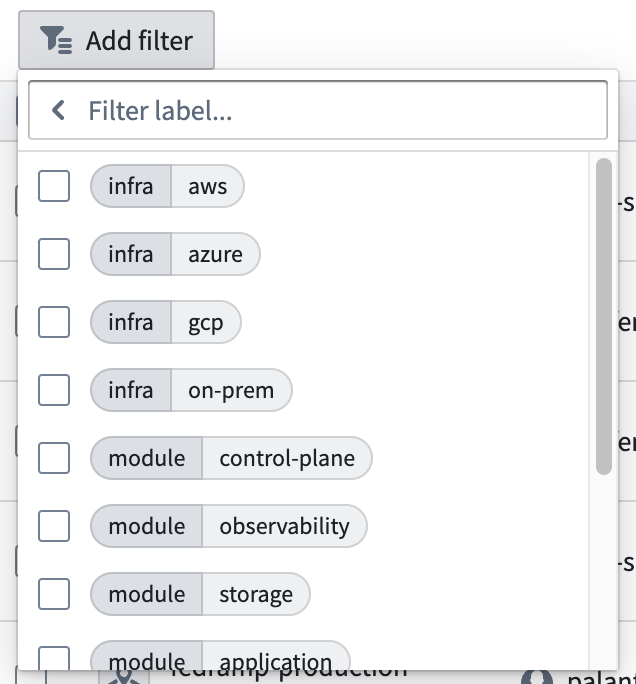The image size is (636, 684).
Task: Select the infra aws label tag
Action: pyautogui.click(x=167, y=186)
